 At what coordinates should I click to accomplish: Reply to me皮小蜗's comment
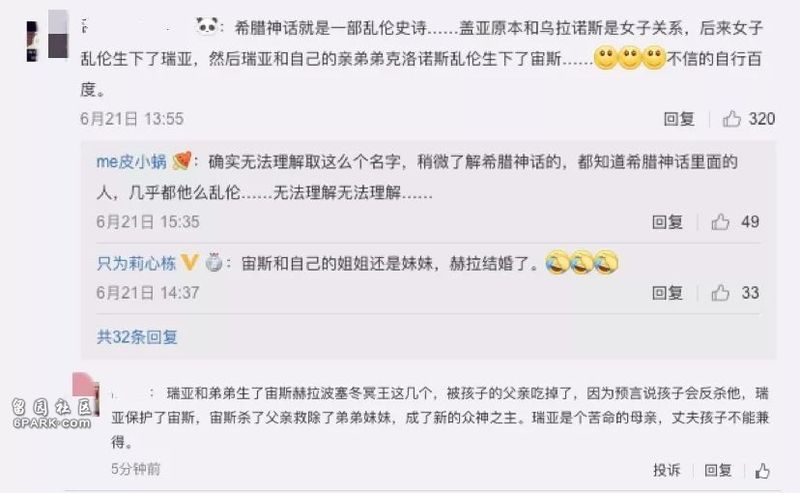pyautogui.click(x=667, y=222)
